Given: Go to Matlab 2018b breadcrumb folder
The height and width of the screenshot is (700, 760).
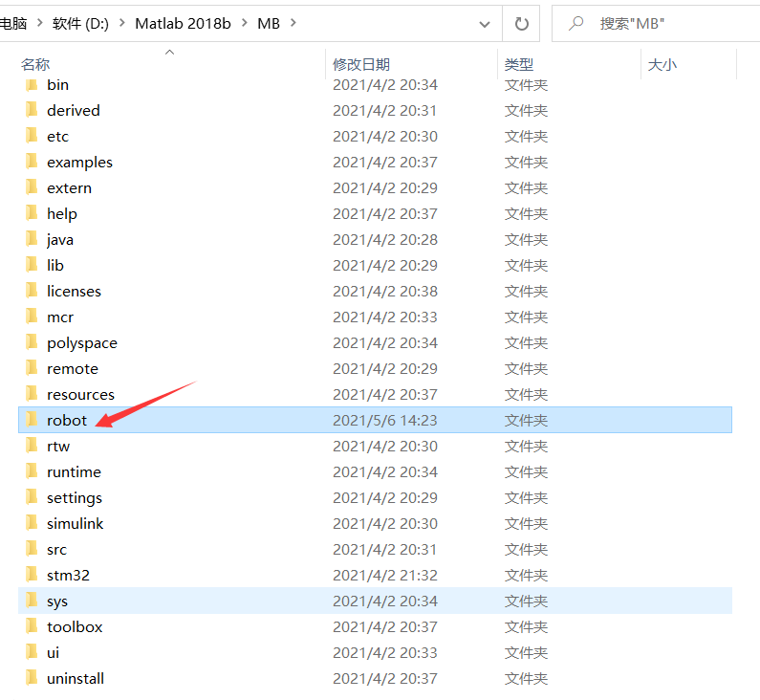Looking at the screenshot, I should point(183,23).
